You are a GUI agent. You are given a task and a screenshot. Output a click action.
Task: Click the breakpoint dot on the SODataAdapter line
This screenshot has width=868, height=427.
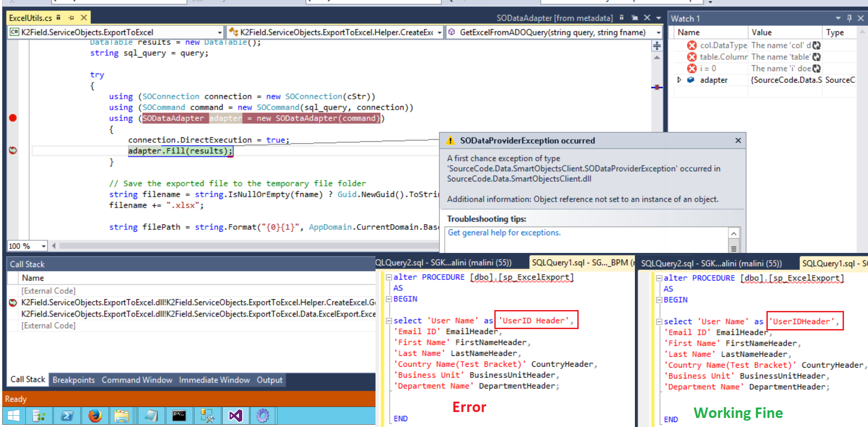(13, 118)
